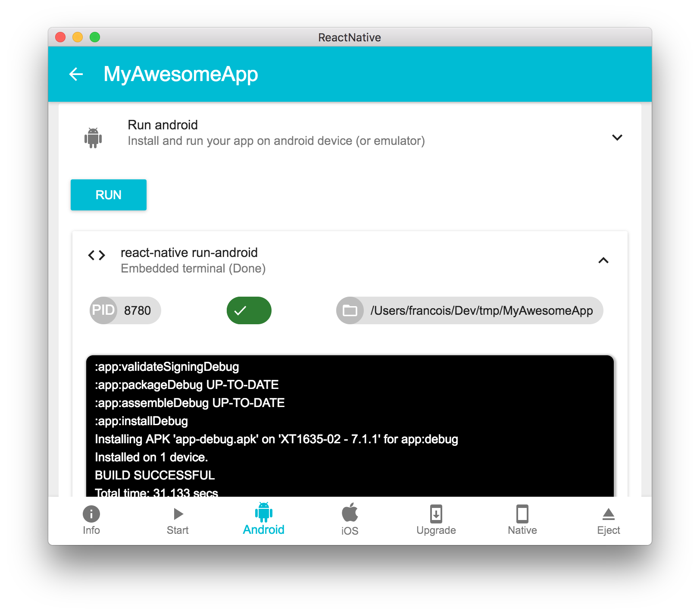Click the react-native run-android title

(189, 253)
